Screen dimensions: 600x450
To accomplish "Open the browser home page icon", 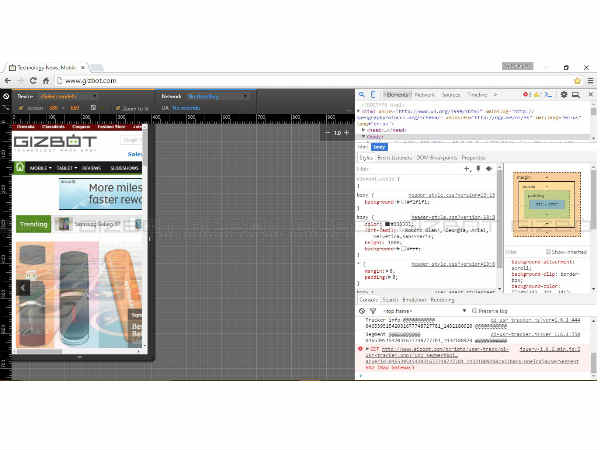I will 46,81.
